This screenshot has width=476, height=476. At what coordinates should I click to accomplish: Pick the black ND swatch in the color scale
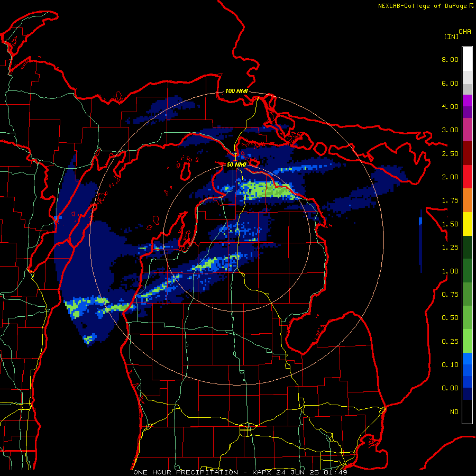pos(467,412)
